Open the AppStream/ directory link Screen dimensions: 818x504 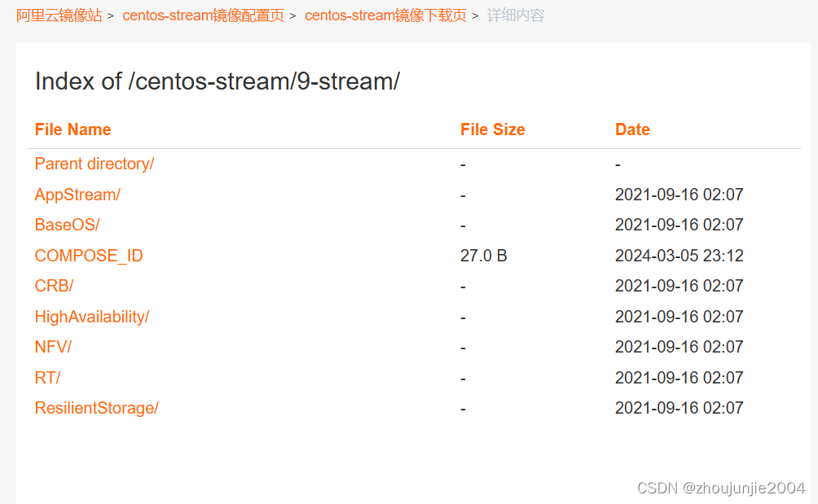(77, 195)
